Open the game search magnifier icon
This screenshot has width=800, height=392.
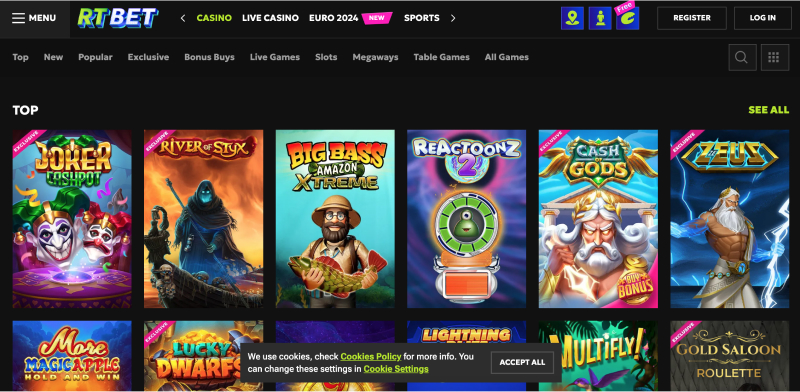point(742,57)
